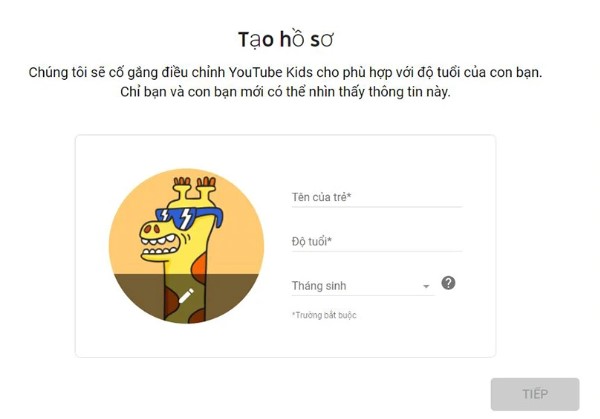
Task: Select the giraffe profile avatar
Action: coord(186,246)
